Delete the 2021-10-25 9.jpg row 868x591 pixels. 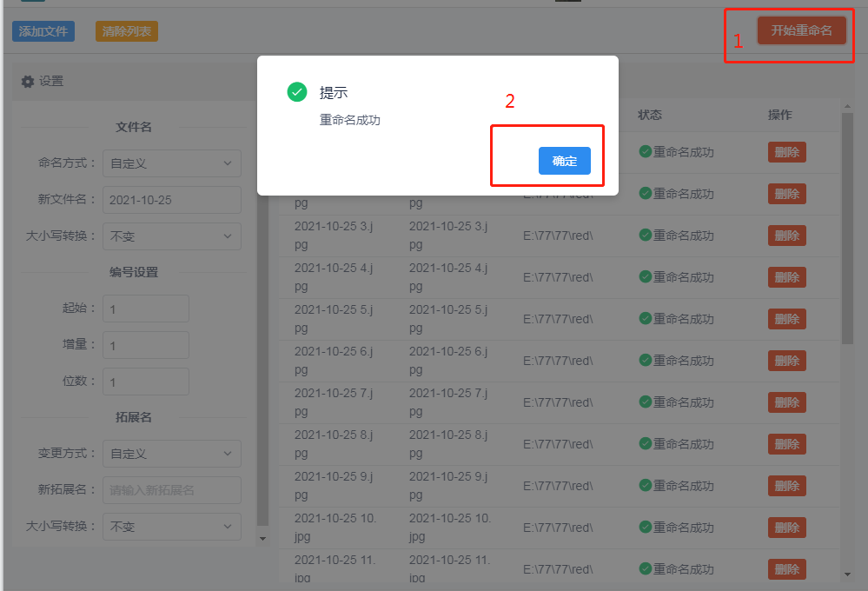(x=786, y=486)
